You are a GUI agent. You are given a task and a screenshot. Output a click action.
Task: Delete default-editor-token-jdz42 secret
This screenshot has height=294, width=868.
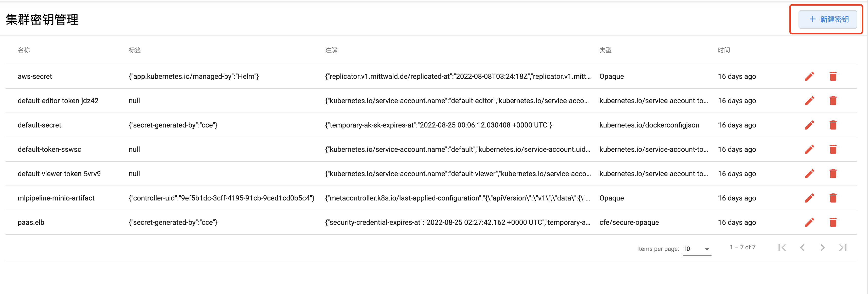click(x=833, y=101)
